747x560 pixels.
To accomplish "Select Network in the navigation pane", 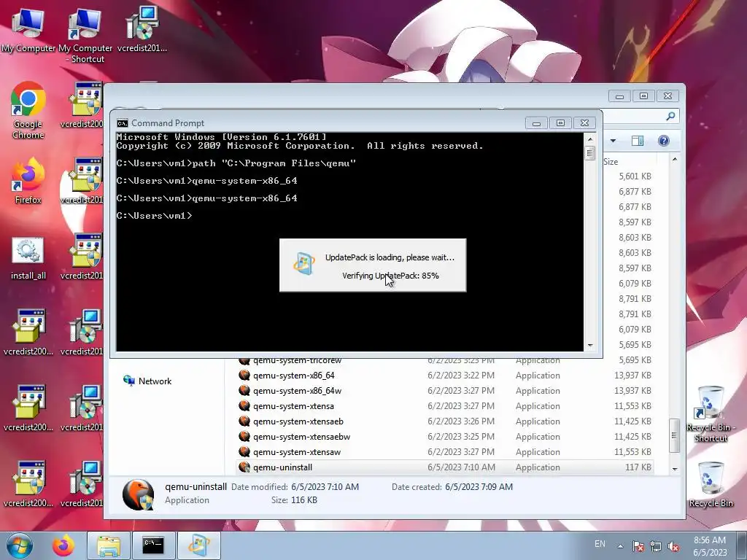I will click(x=147, y=381).
